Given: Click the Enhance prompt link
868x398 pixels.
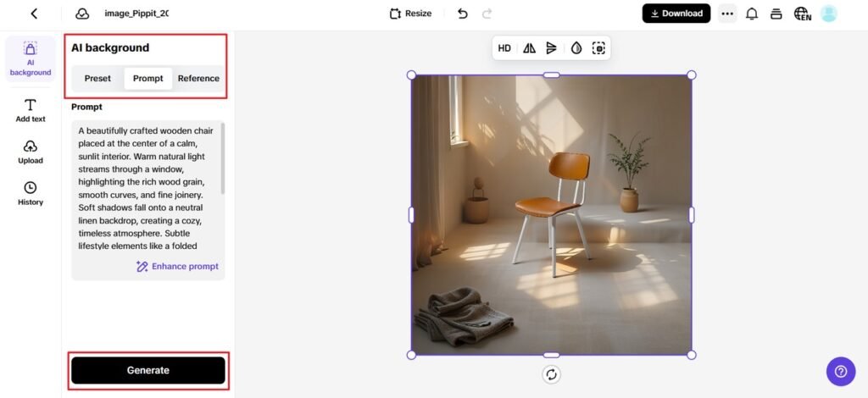Looking at the screenshot, I should [x=177, y=266].
